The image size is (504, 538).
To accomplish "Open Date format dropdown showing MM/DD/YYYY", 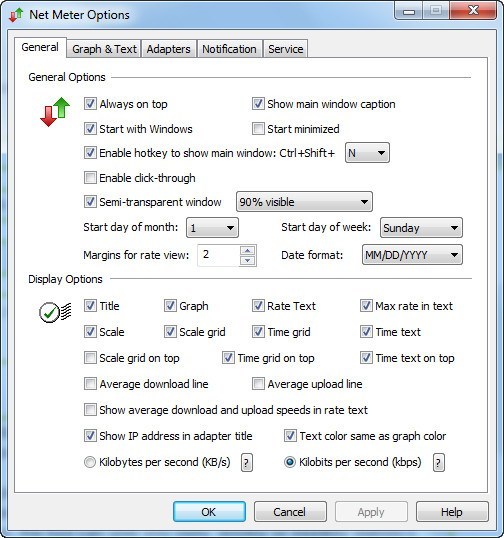I will (x=412, y=255).
